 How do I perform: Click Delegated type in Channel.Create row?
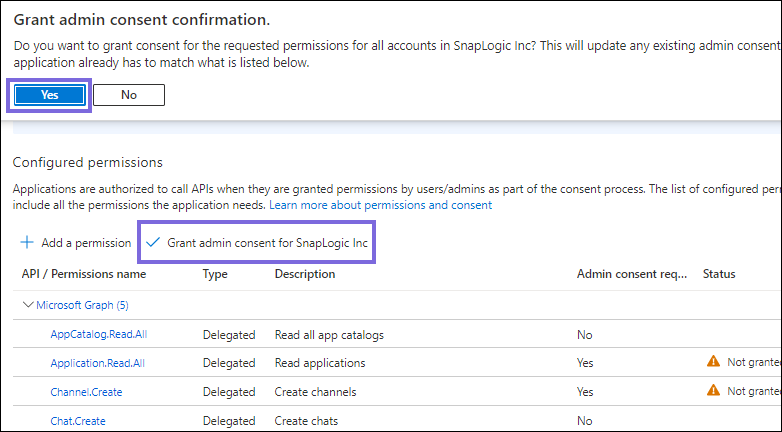pos(229,392)
